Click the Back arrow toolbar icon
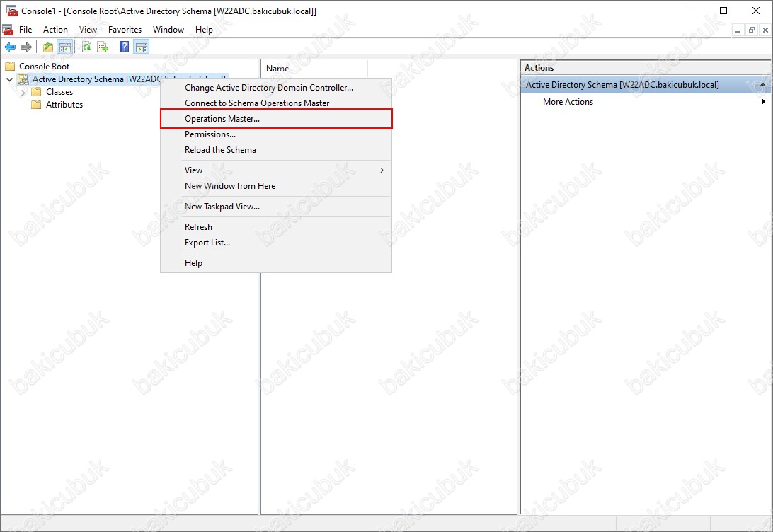The height and width of the screenshot is (532, 773). (10, 47)
